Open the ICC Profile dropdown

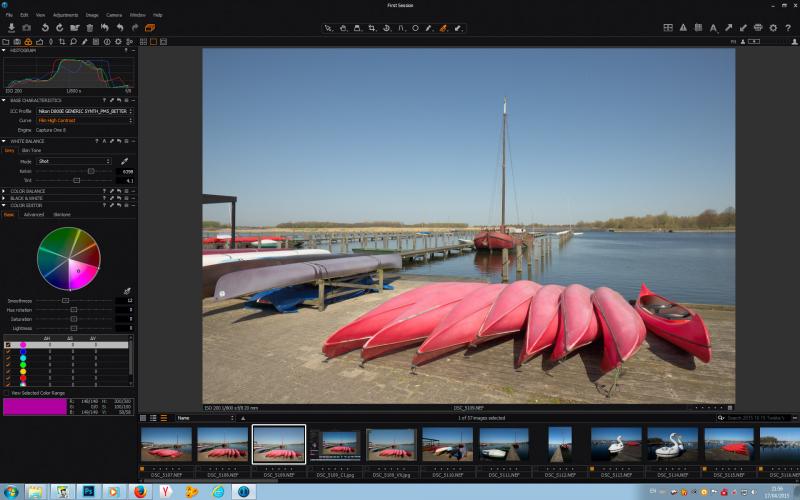coord(85,111)
